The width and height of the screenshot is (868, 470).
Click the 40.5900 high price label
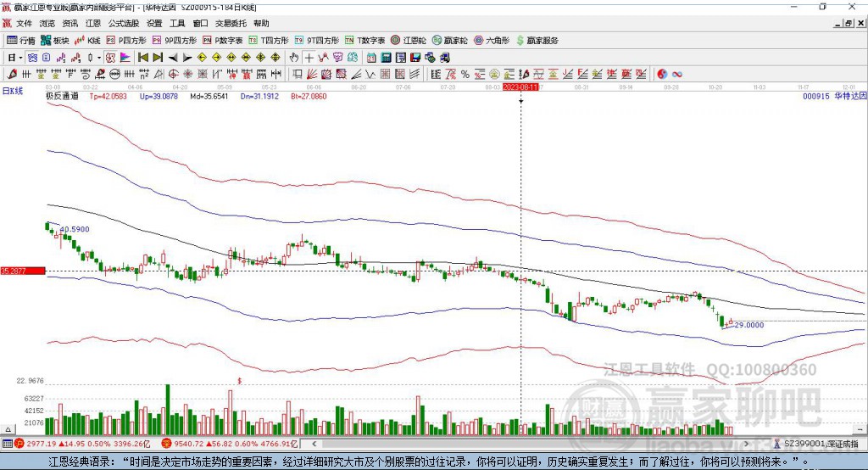[x=75, y=229]
